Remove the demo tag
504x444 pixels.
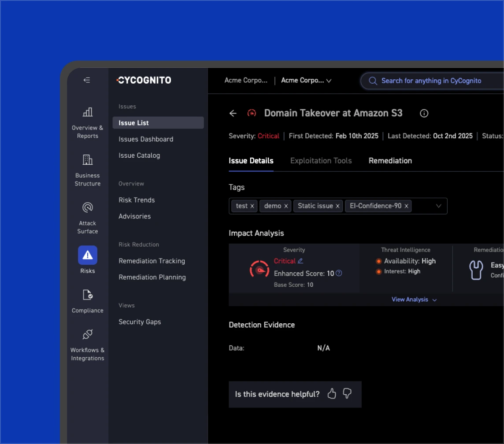pos(286,206)
